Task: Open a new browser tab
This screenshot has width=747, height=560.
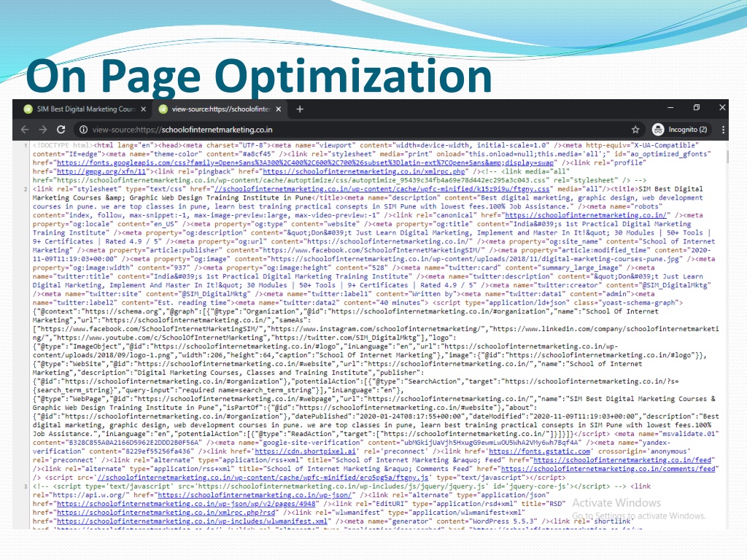Action: click(300, 109)
